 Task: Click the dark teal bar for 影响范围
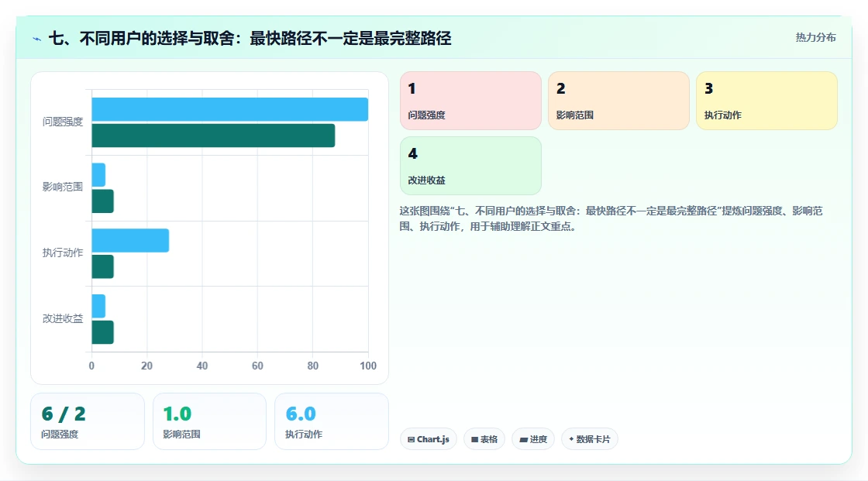tap(102, 201)
